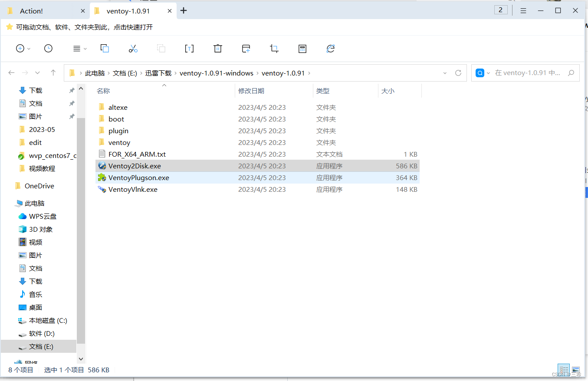The width and height of the screenshot is (588, 381).
Task: Click the address bar refresh icon
Action: pos(458,73)
